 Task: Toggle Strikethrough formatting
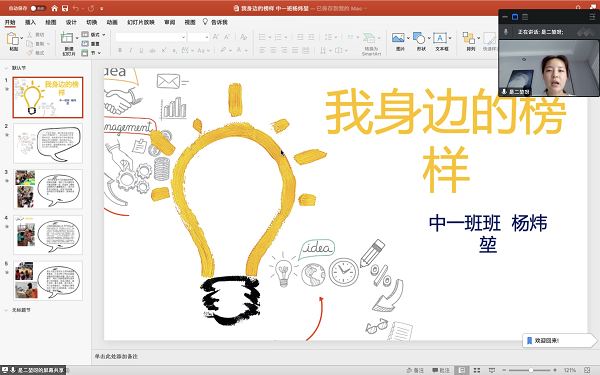(x=152, y=50)
